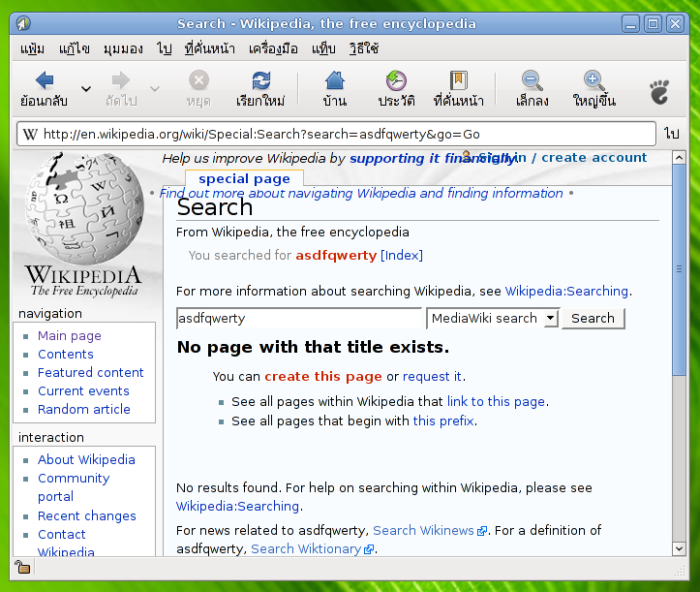Open Contents in the navigation box
Viewport: 700px width, 592px height.
pyautogui.click(x=66, y=354)
